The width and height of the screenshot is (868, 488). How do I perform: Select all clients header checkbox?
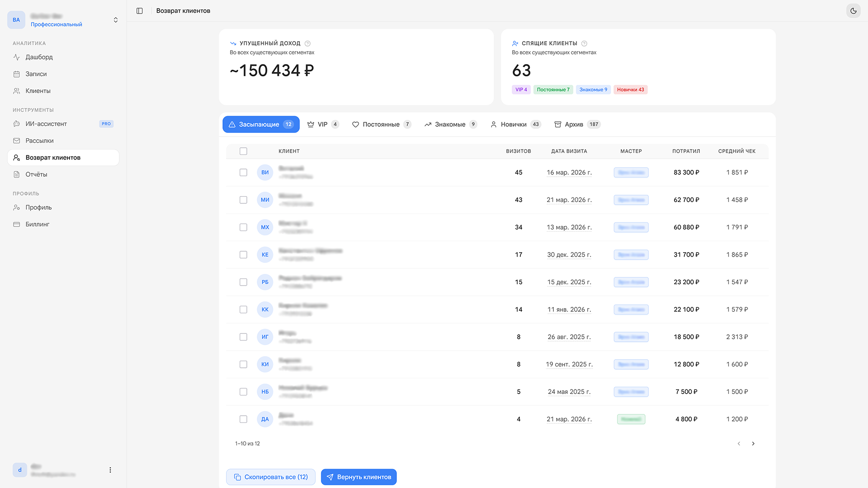click(x=243, y=151)
